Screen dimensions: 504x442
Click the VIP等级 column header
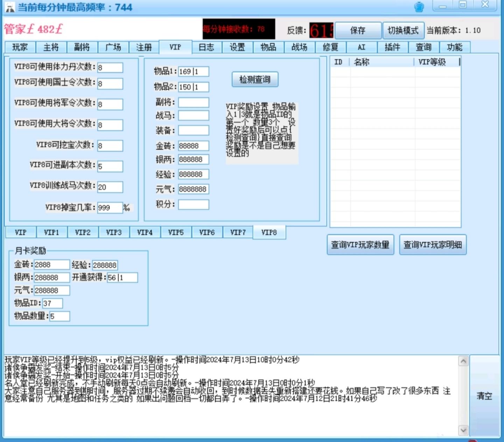point(437,62)
